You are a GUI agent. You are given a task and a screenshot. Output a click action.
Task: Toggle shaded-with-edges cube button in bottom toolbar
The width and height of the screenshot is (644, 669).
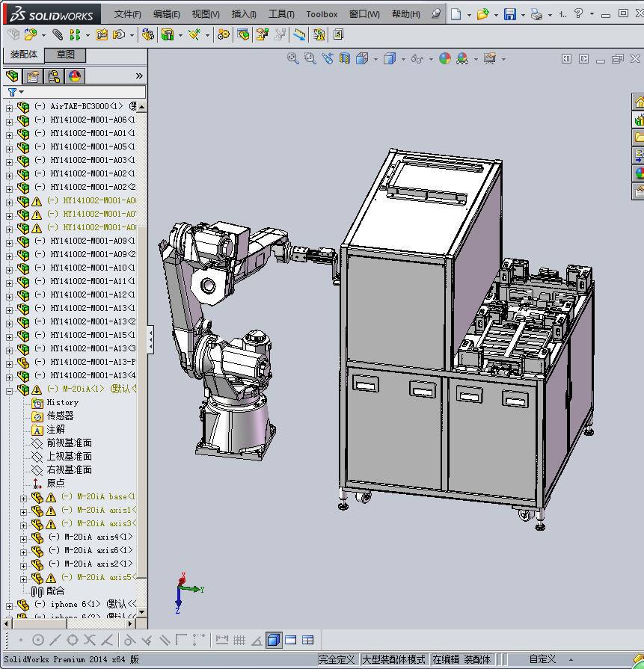274,640
